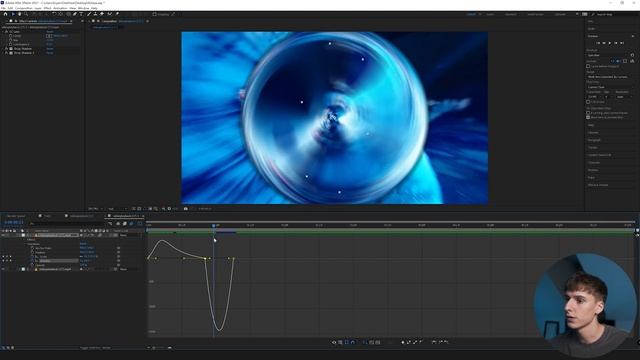Hide the second layer with its eye switch
This screenshot has height=360, width=640.
(x=3, y=269)
